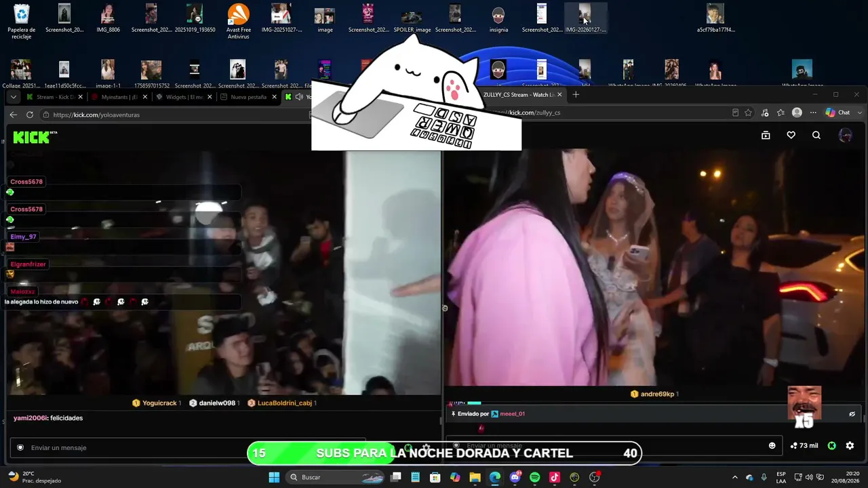This screenshot has height=488, width=868.
Task: Open the weather widget on taskbar
Action: 34,477
